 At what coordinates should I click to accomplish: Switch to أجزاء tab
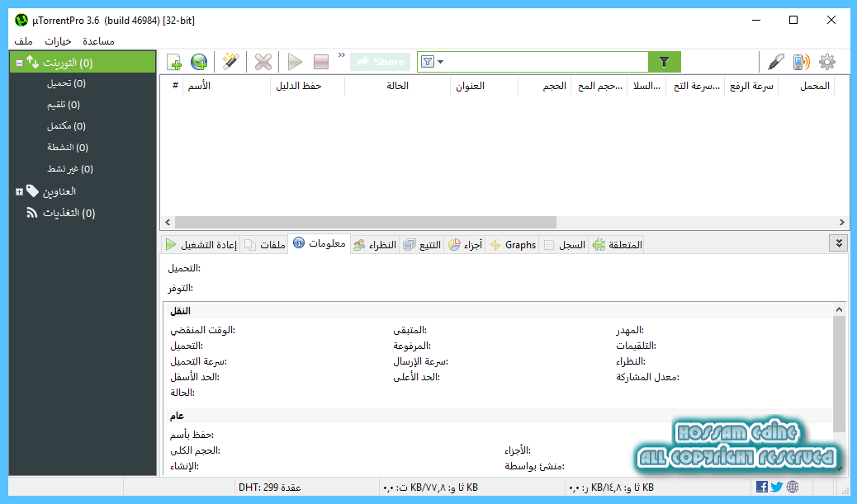(x=465, y=245)
